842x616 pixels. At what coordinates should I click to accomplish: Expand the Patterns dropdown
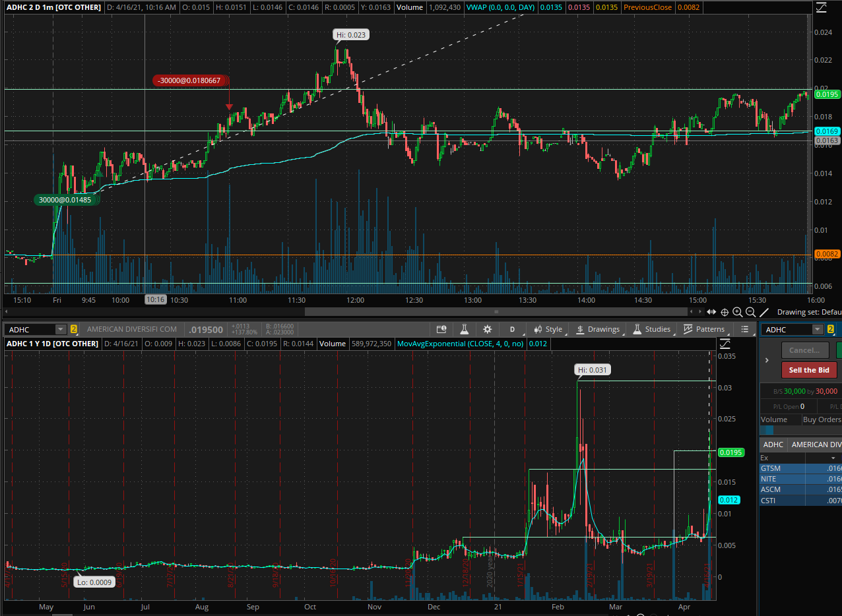pyautogui.click(x=705, y=329)
